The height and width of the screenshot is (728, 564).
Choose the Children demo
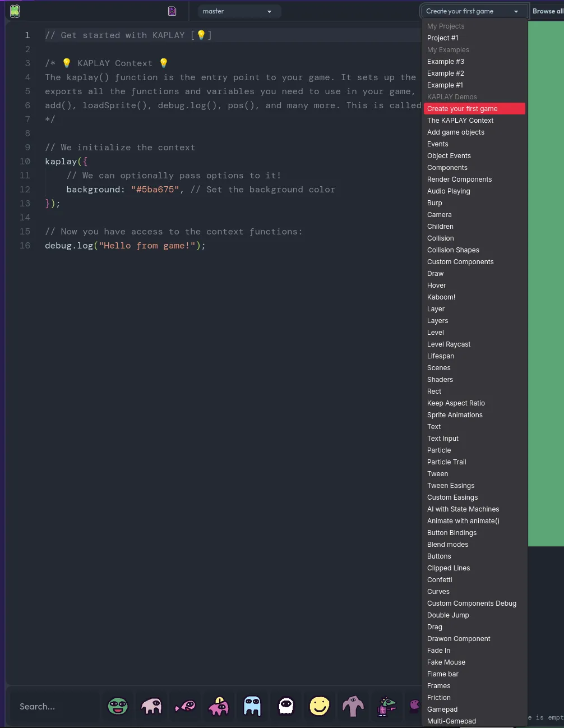pyautogui.click(x=474, y=227)
